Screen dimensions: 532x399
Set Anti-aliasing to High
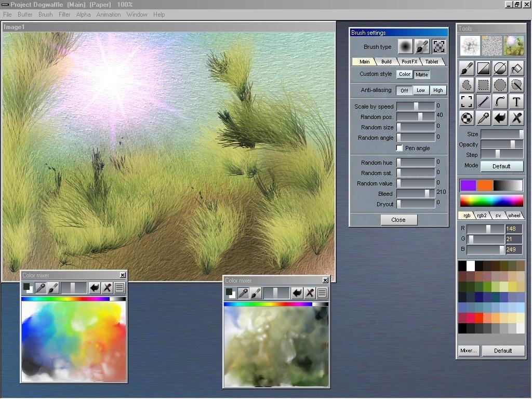click(438, 90)
